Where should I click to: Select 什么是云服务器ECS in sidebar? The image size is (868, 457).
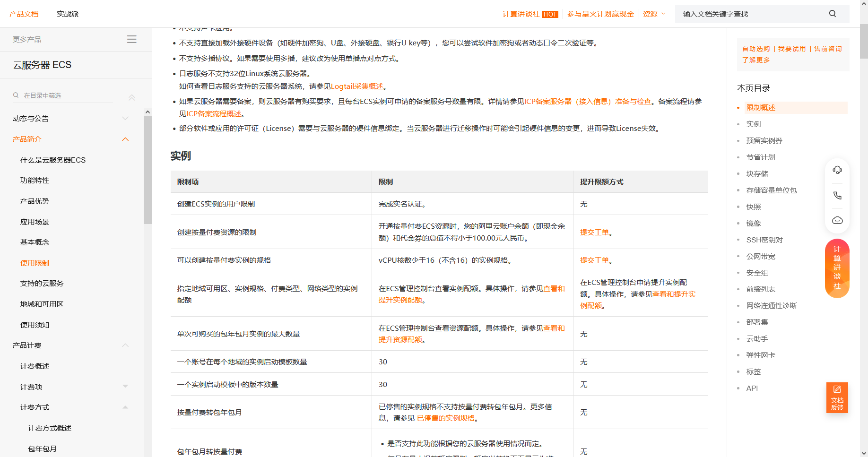(53, 160)
